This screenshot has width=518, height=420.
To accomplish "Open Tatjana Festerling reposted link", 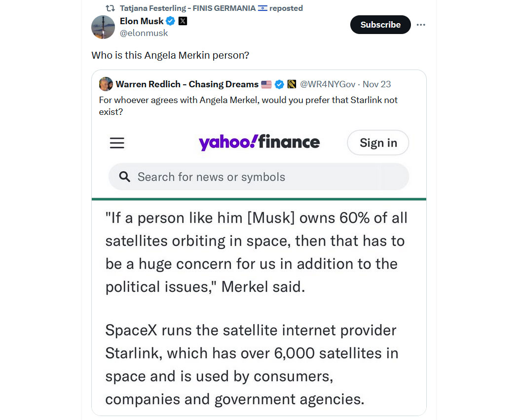I will point(211,8).
